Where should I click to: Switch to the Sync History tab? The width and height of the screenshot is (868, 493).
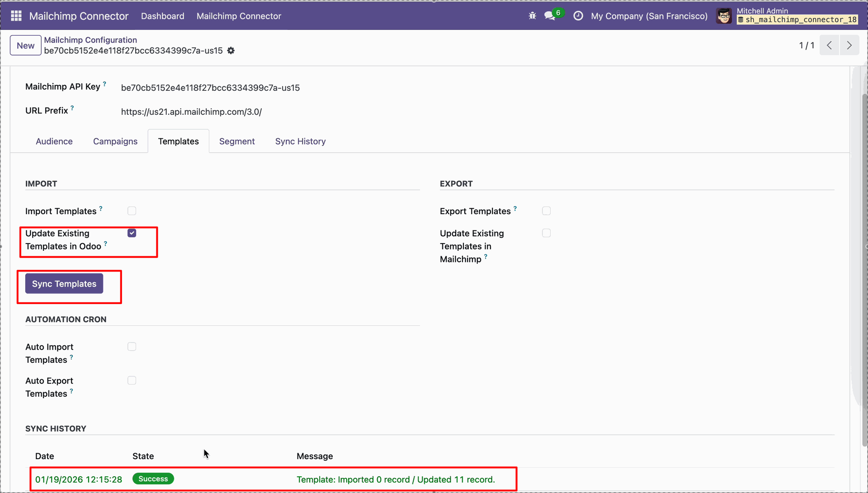tap(301, 141)
